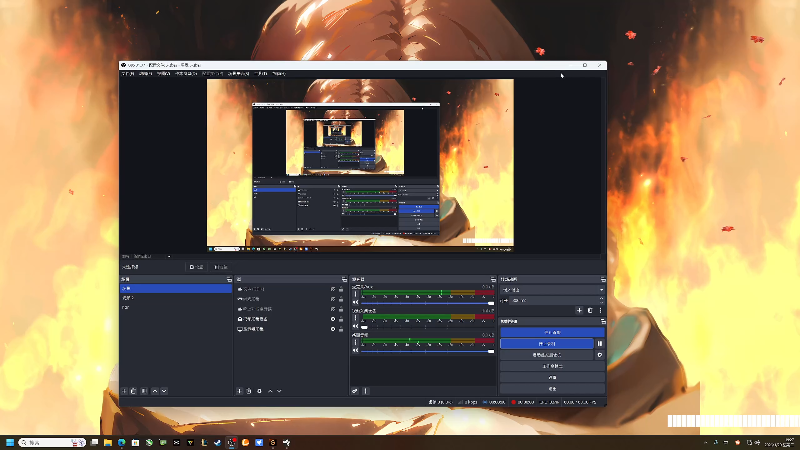Adjust the transition duration spinner arrows
Screen dimensions: 800x450
[x=602, y=301]
